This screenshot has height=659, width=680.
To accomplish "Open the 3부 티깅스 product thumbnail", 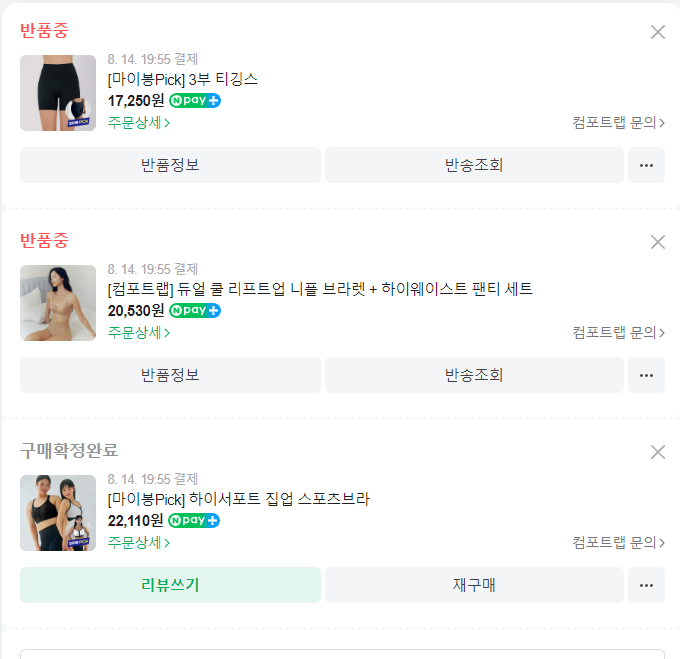I will (58, 93).
